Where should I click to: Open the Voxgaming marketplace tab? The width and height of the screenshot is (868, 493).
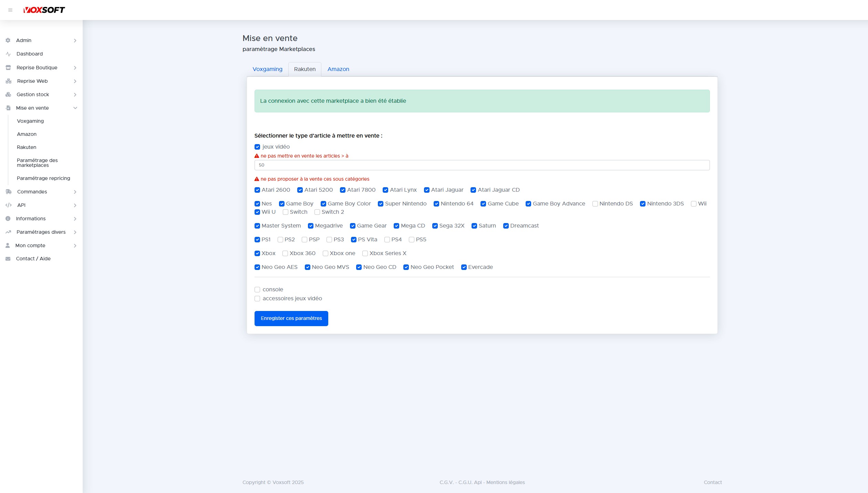pos(267,69)
